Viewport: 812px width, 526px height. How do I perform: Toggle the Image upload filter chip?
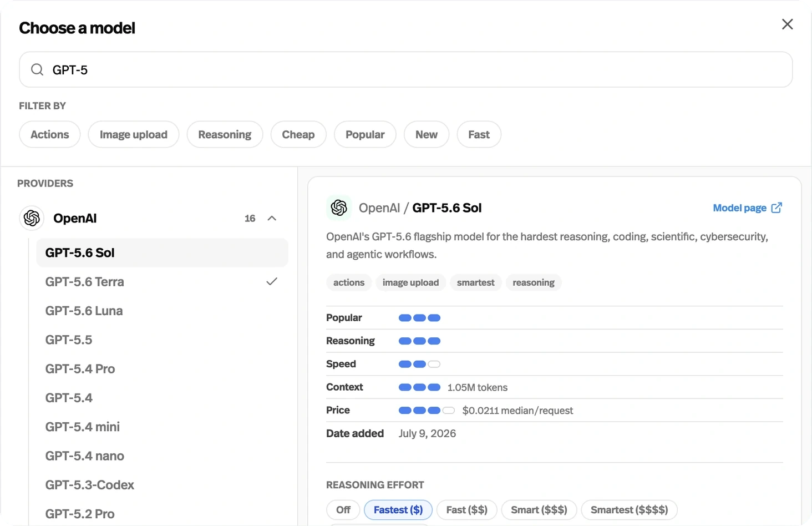134,134
